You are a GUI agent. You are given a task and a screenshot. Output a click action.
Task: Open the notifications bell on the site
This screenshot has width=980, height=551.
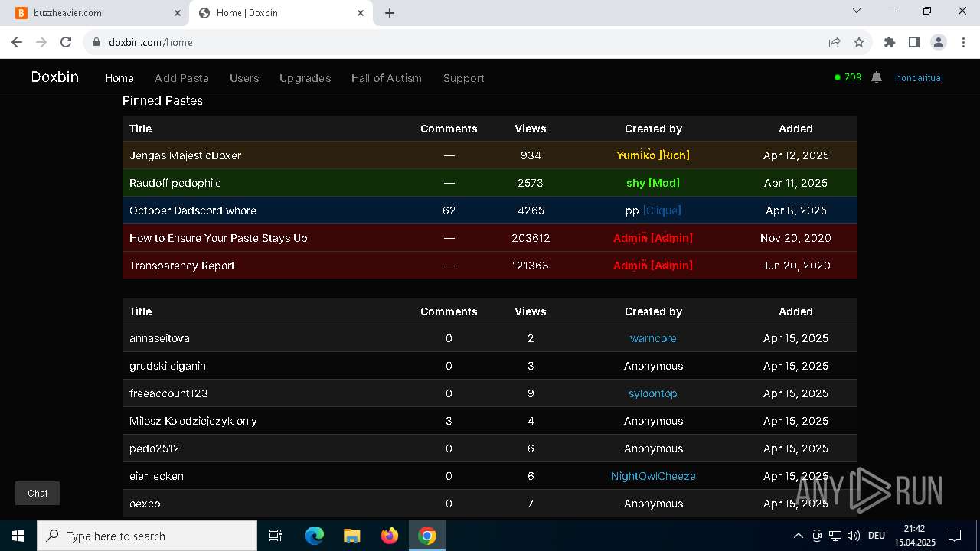tap(877, 77)
